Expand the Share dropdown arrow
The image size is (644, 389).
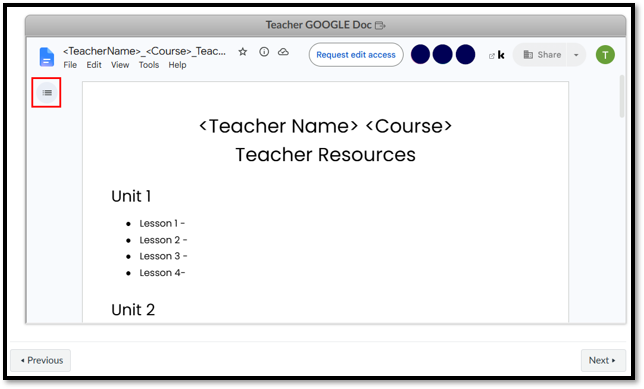576,55
